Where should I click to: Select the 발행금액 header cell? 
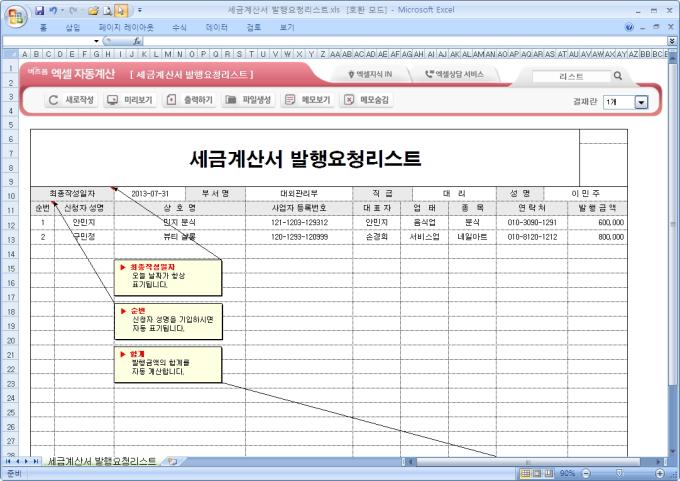(597, 208)
